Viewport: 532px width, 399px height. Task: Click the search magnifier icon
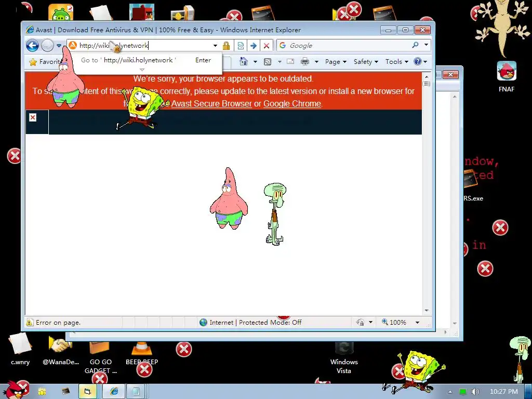pyautogui.click(x=415, y=45)
